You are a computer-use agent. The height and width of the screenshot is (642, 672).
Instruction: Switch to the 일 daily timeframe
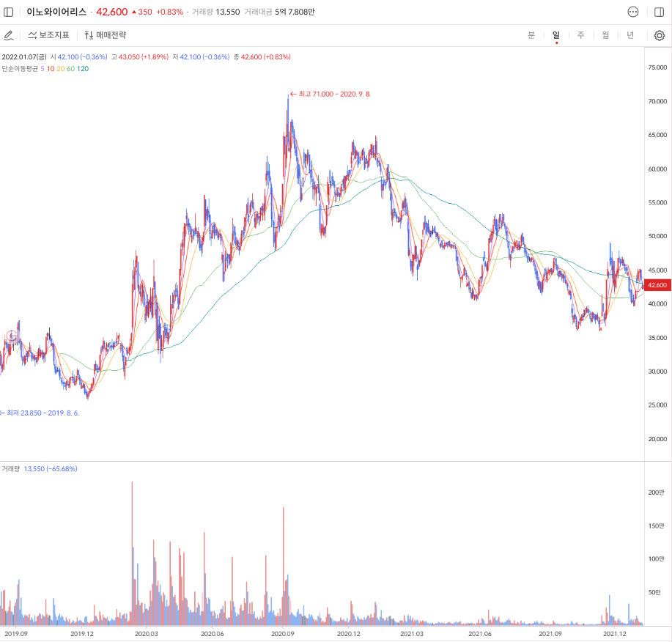click(556, 35)
